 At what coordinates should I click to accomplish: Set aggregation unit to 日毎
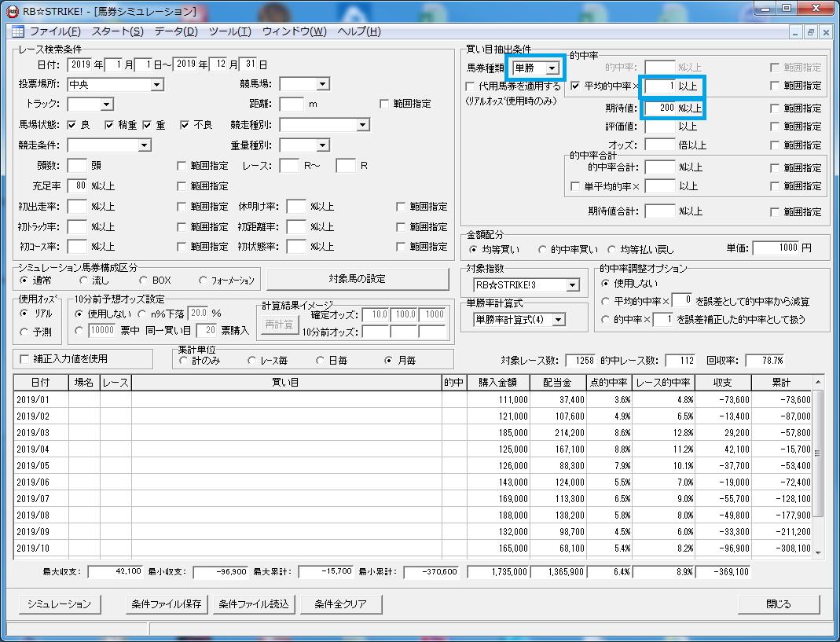321,361
